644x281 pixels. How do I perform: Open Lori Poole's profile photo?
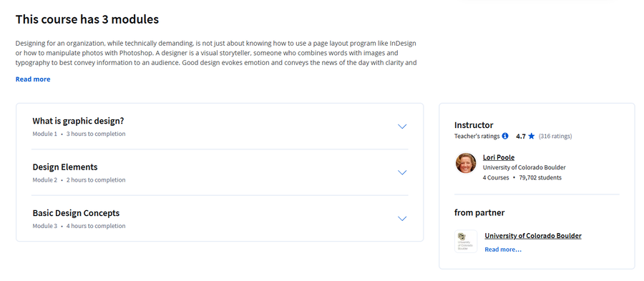tap(466, 163)
